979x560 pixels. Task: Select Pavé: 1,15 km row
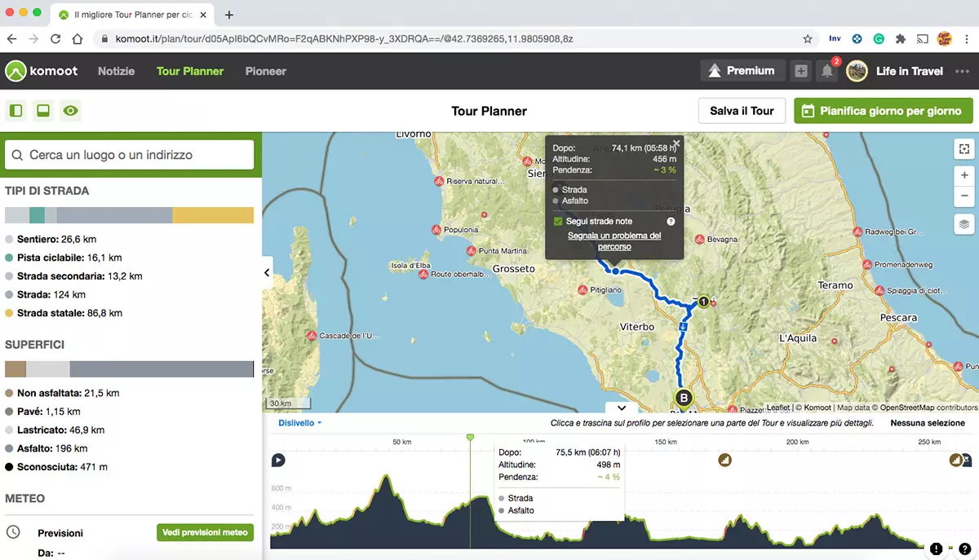click(43, 412)
